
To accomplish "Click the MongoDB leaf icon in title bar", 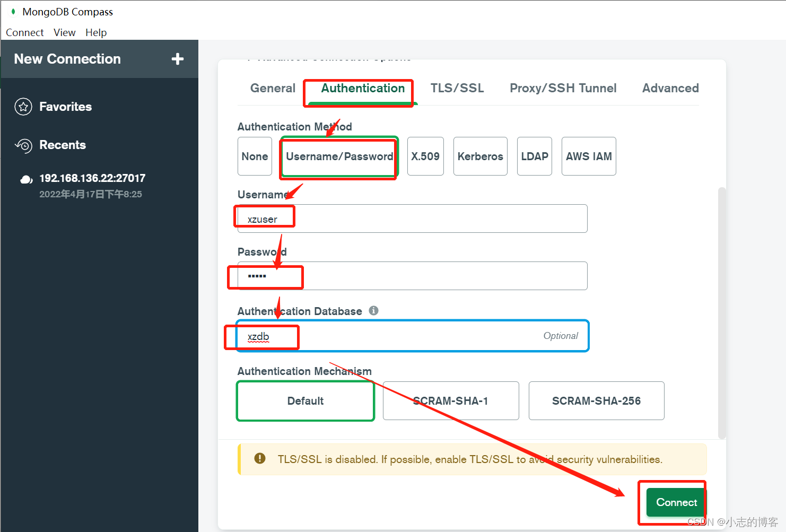I will click(13, 11).
